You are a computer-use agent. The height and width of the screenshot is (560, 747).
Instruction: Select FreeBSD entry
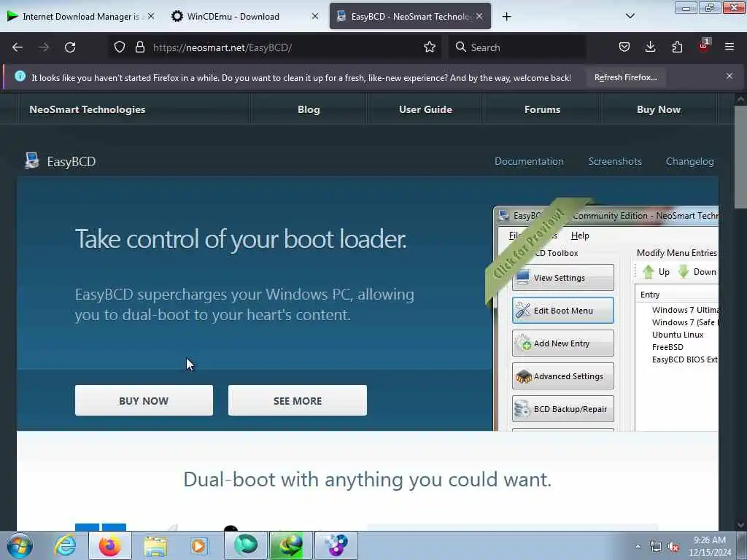(667, 347)
